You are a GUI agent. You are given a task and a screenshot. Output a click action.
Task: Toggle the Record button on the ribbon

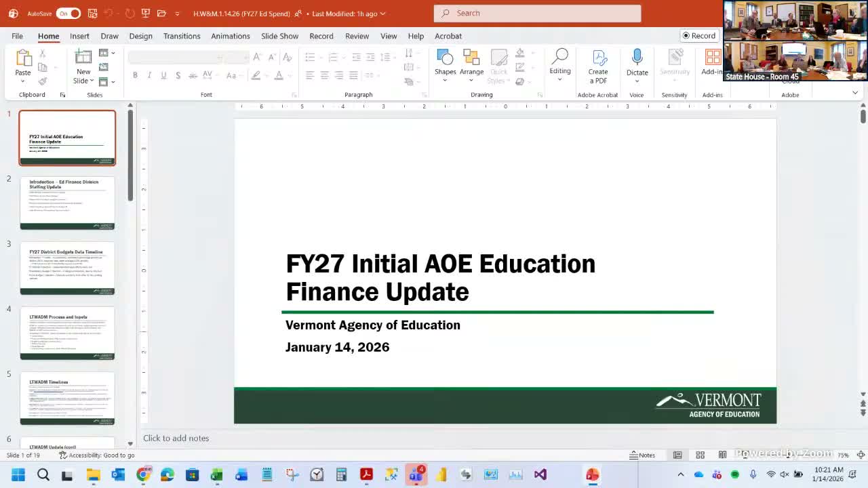698,36
